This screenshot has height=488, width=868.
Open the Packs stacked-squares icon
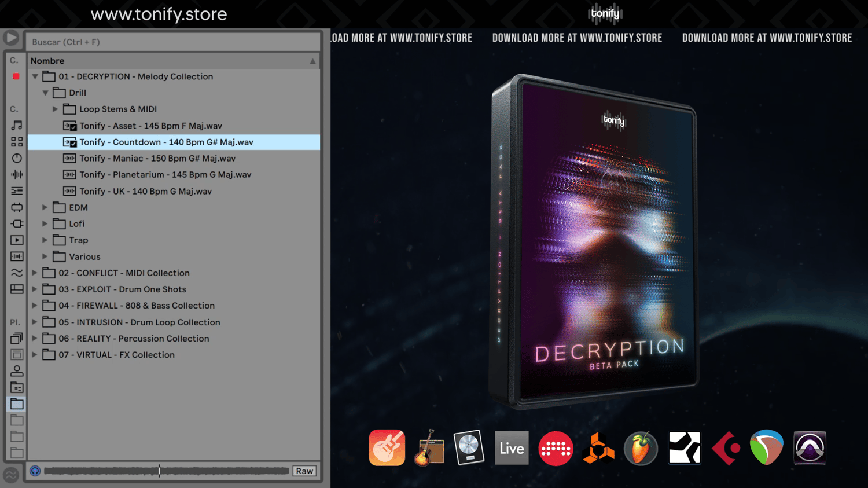[x=17, y=338]
